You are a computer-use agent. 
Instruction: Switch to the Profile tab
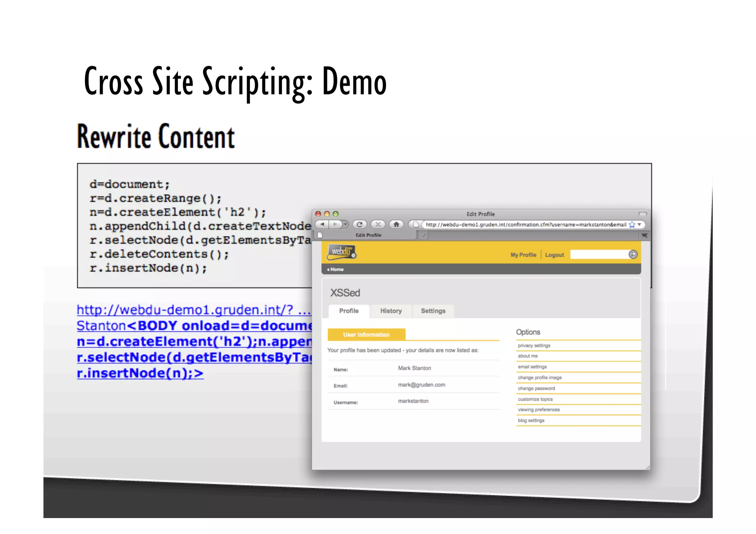point(349,311)
